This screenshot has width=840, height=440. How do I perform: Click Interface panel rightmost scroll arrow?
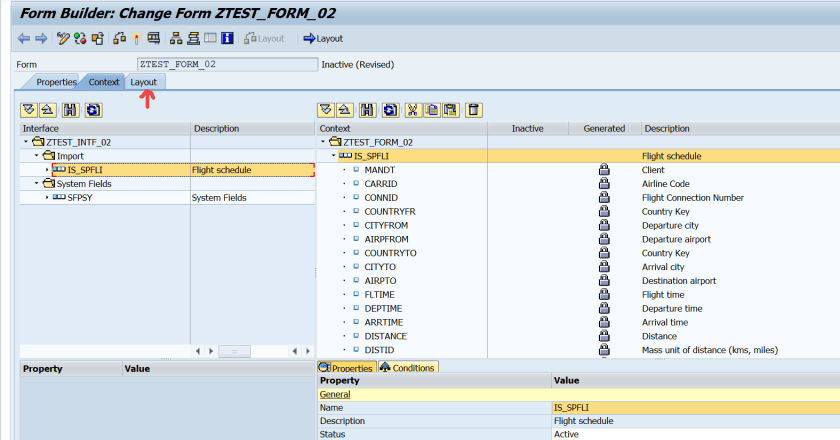point(308,351)
